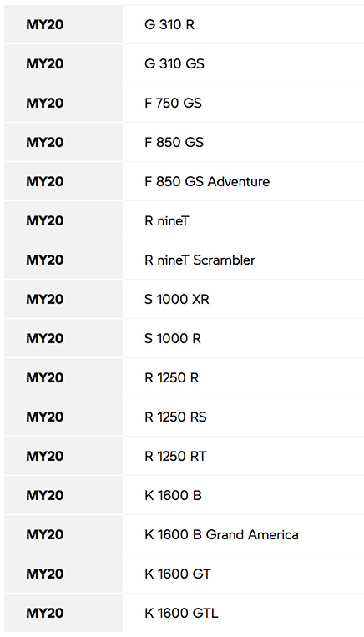Select K 1600 B Grand America
The height and width of the screenshot is (637, 364).
tap(221, 534)
